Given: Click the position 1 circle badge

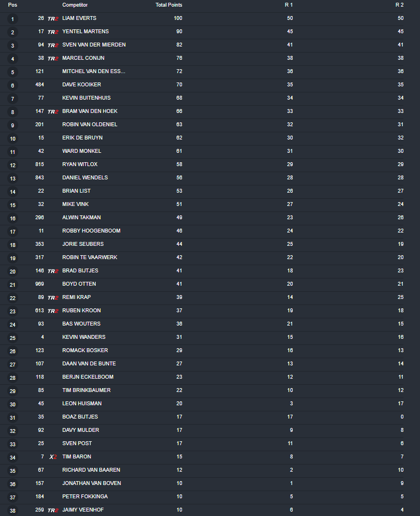Looking at the screenshot, I should coord(13,19).
